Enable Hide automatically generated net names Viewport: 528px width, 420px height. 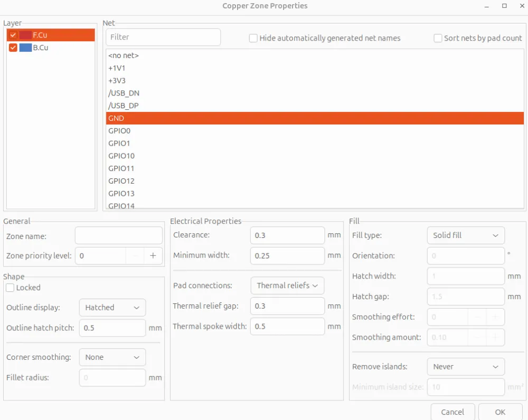click(253, 38)
